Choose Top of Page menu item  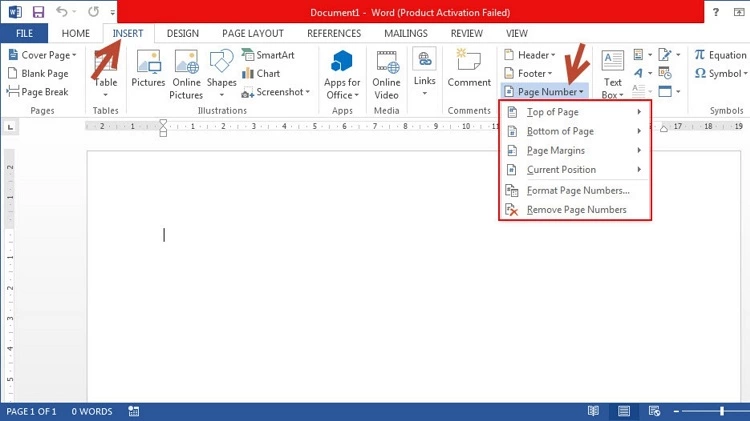574,112
